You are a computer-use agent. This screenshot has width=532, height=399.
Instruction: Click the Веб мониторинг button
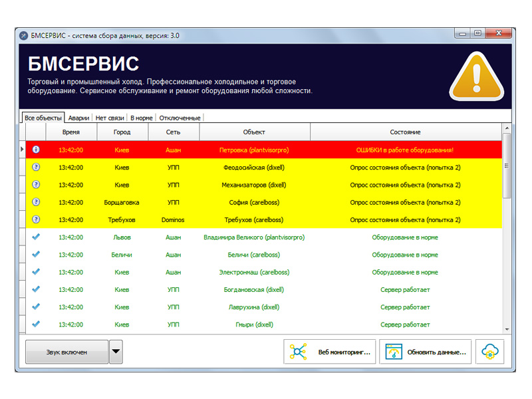[x=330, y=352]
